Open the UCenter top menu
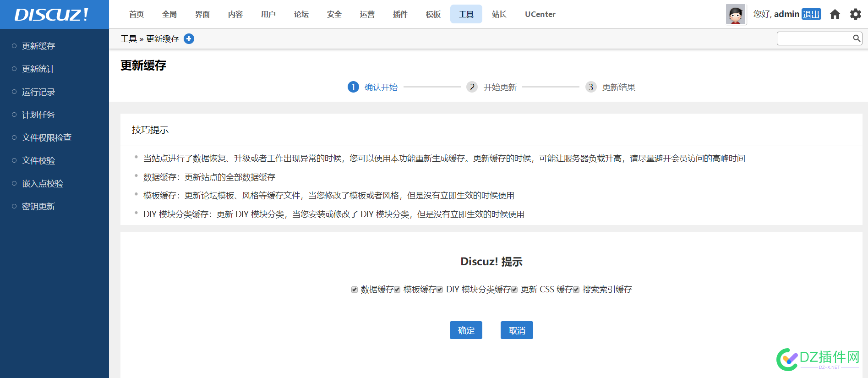The image size is (868, 378). pos(540,14)
